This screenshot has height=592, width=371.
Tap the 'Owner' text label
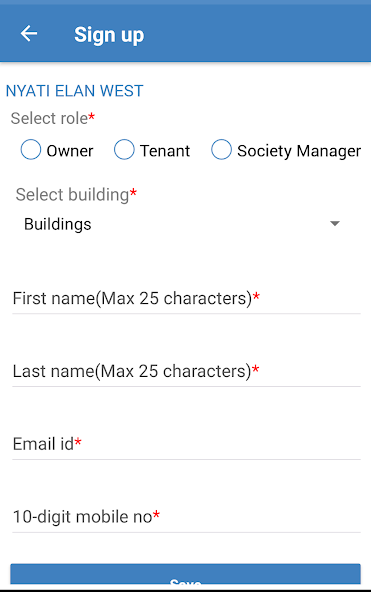click(x=70, y=151)
